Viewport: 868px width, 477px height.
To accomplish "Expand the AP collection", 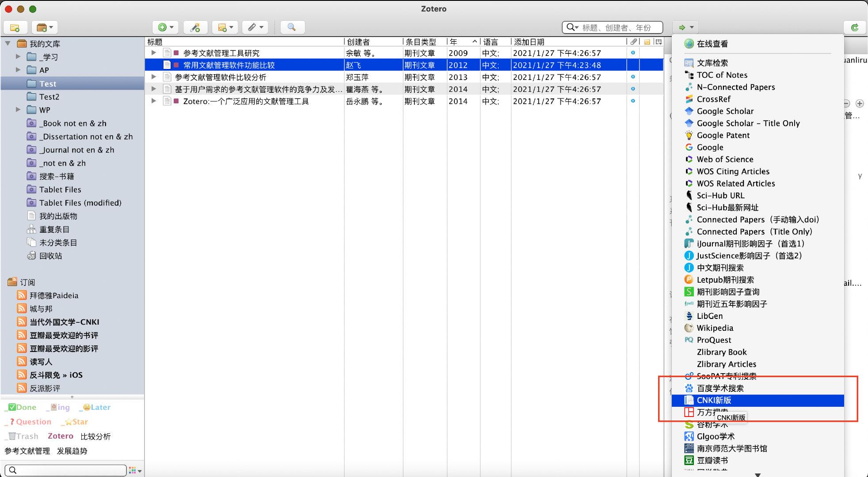I will coord(18,70).
